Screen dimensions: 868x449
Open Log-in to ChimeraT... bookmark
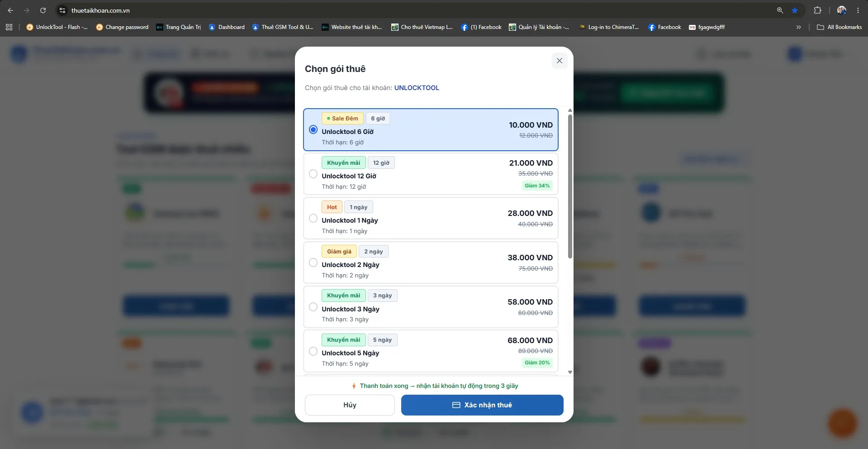(x=609, y=27)
